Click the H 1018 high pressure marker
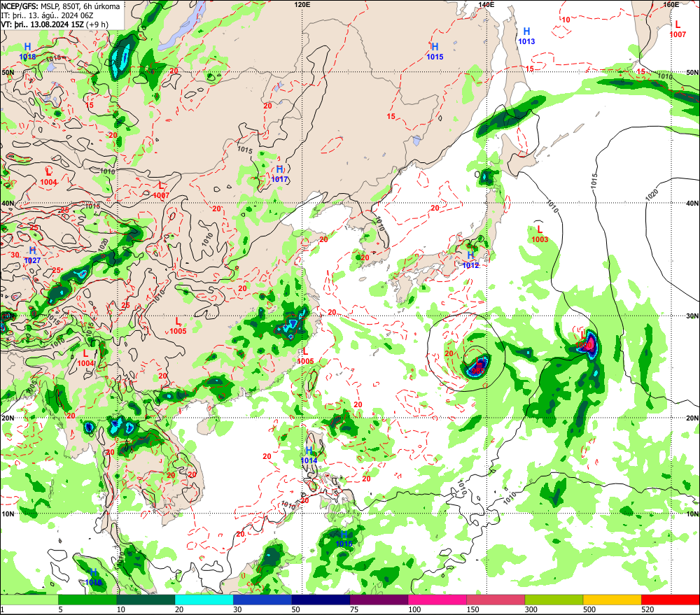Screen dimensions: 700x615 coord(28,51)
